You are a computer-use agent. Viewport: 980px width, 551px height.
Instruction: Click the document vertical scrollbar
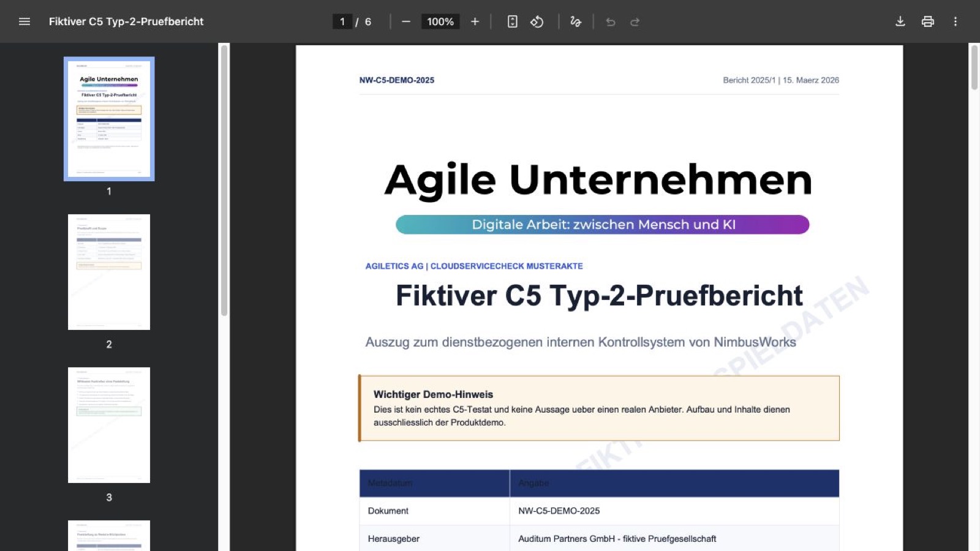click(x=974, y=67)
